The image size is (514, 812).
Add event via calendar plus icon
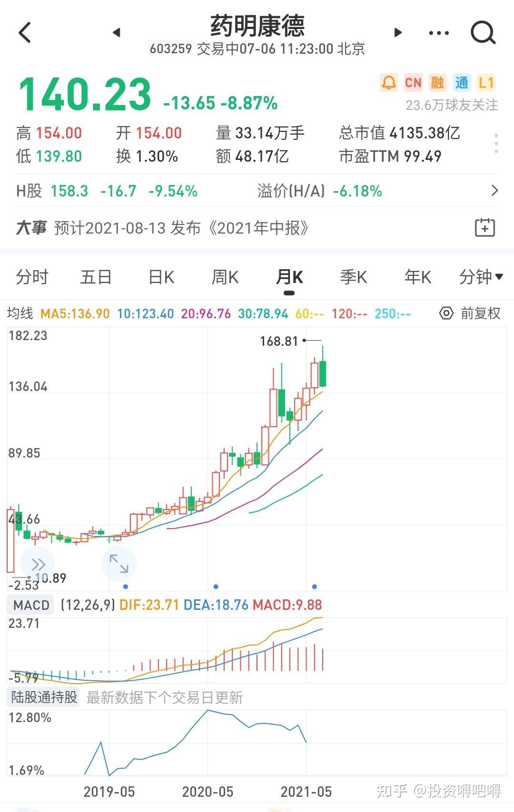point(485,228)
